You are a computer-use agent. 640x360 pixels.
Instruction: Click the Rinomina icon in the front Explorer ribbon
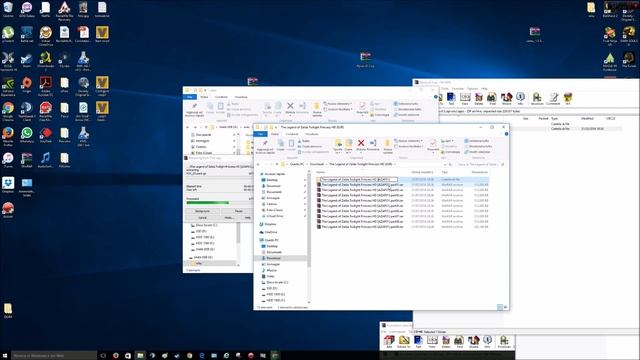373,143
